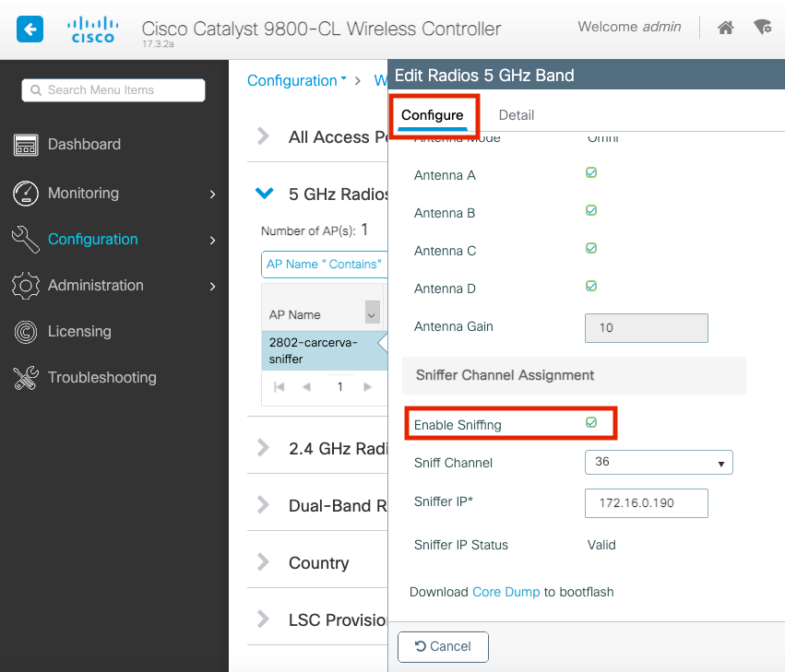Open the Sniff Channel dropdown
The width and height of the screenshot is (785, 672).
pyautogui.click(x=659, y=462)
